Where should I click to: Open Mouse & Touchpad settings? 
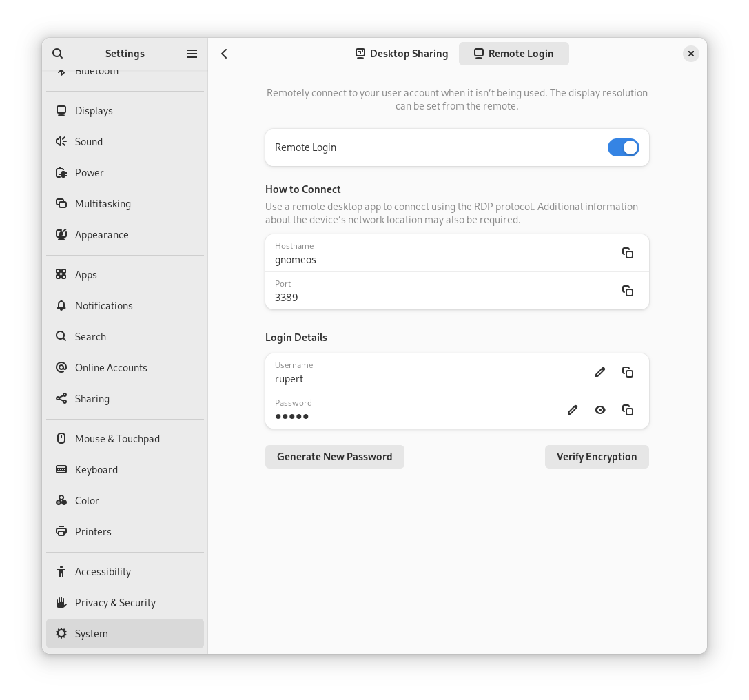117,439
